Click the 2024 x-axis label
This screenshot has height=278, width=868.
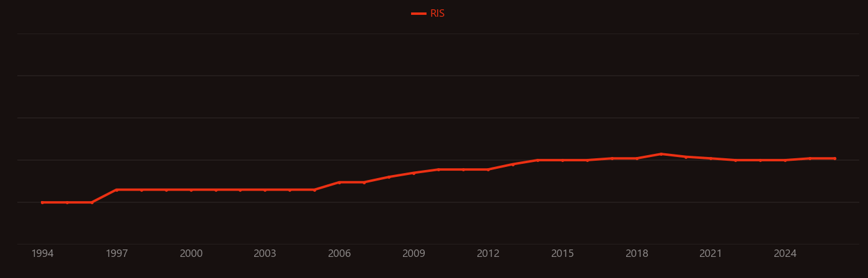[x=785, y=254]
